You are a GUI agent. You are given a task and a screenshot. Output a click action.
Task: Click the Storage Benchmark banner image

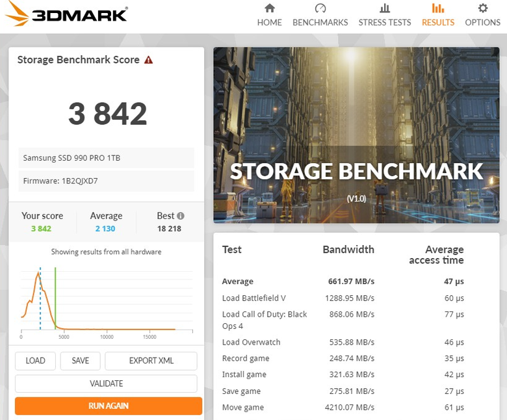click(356, 135)
